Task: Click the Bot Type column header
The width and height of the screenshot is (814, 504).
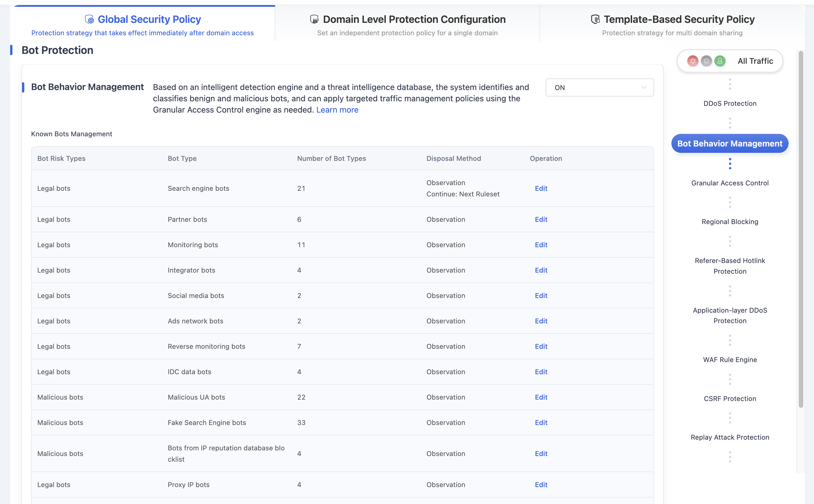Action: (182, 158)
